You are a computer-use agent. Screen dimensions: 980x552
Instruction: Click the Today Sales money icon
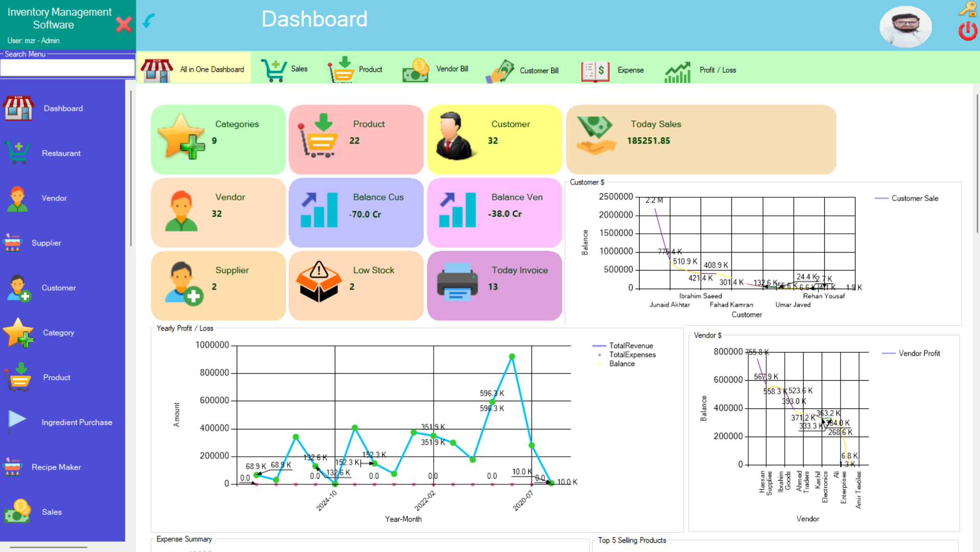(595, 135)
